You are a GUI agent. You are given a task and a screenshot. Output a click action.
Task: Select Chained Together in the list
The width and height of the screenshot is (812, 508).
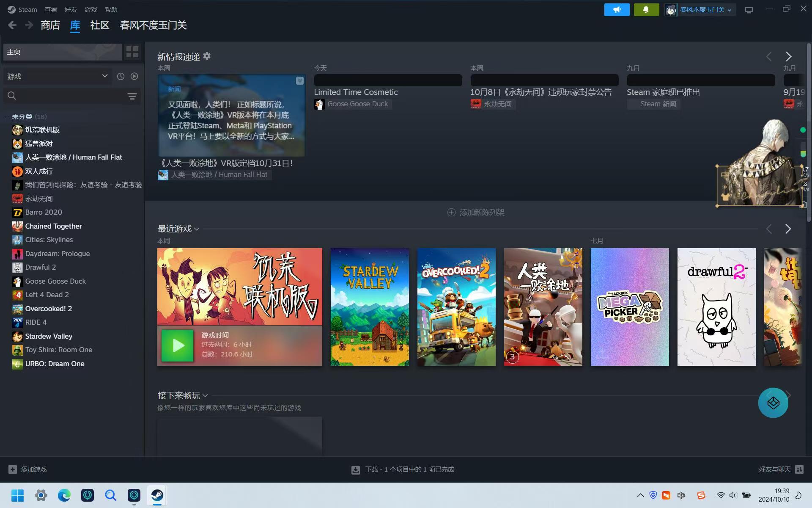pyautogui.click(x=53, y=226)
